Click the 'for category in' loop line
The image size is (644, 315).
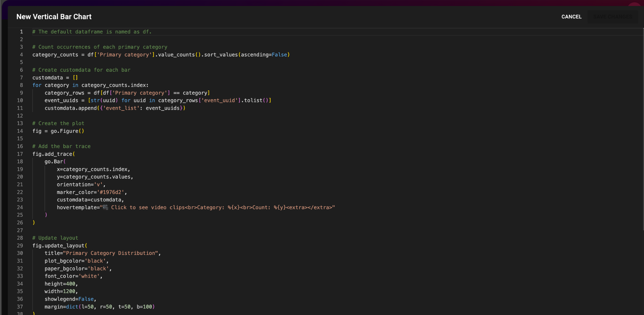tap(90, 85)
